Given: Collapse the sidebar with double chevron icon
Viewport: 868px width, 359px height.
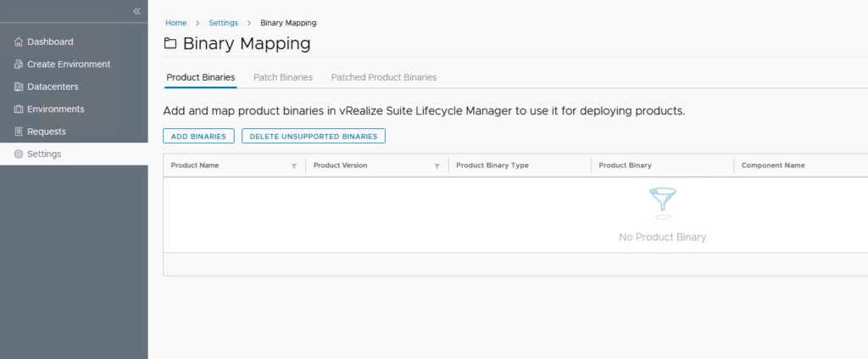Looking at the screenshot, I should pyautogui.click(x=136, y=11).
